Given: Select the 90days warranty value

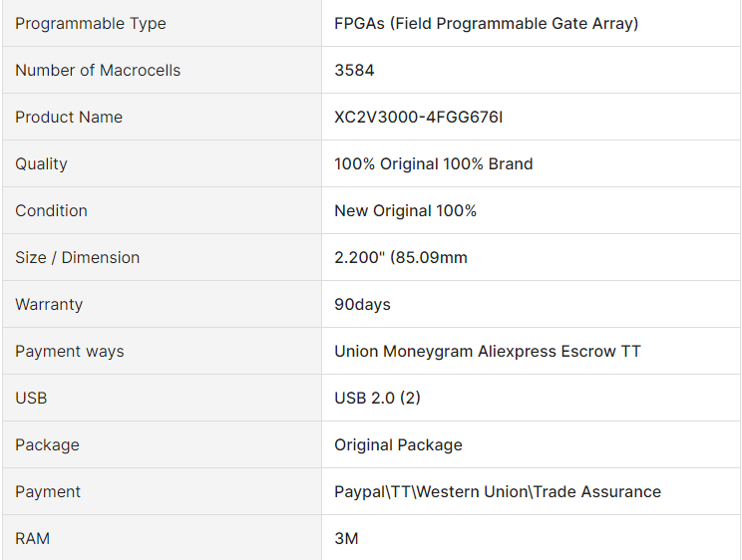Looking at the screenshot, I should (x=362, y=304).
